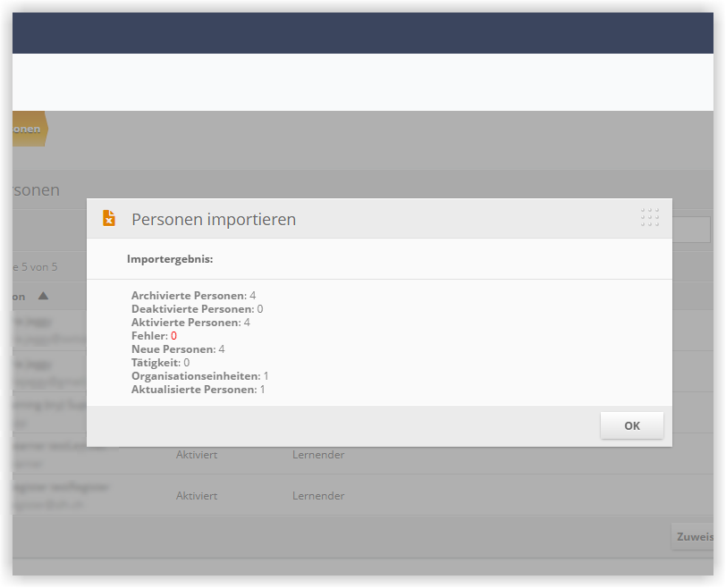
Task: Click the last row's Lernender cell
Action: click(x=318, y=495)
